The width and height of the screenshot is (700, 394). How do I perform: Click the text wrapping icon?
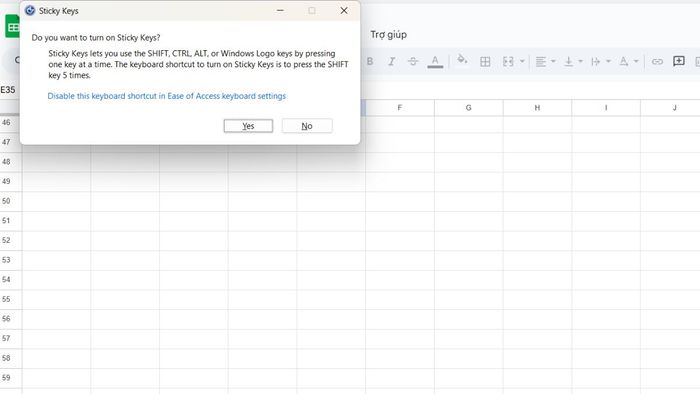(596, 62)
